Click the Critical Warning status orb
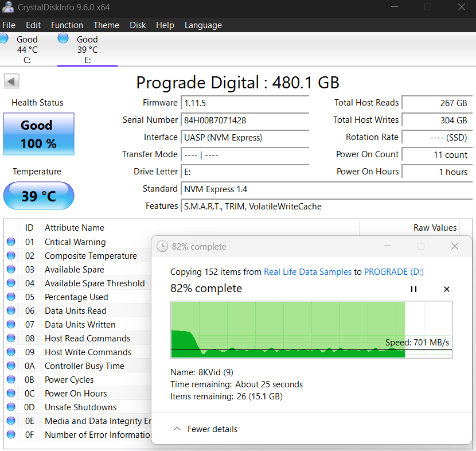The height and width of the screenshot is (451, 476). coord(11,242)
